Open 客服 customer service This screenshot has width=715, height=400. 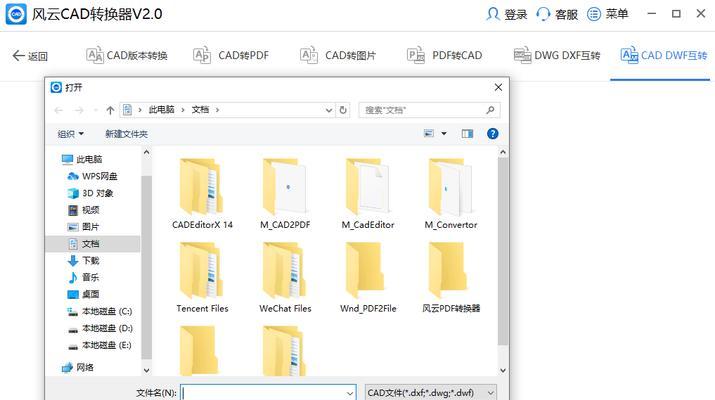[557, 14]
